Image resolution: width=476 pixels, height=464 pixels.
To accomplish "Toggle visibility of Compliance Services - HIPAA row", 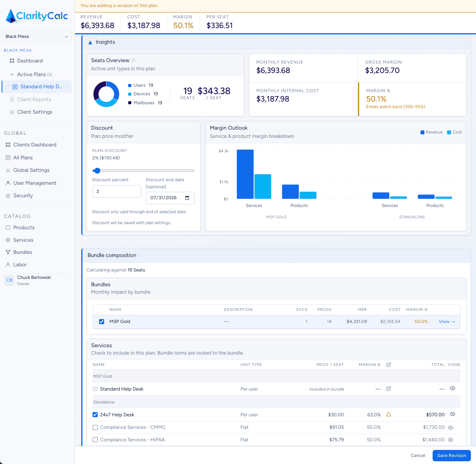I will tap(450, 440).
